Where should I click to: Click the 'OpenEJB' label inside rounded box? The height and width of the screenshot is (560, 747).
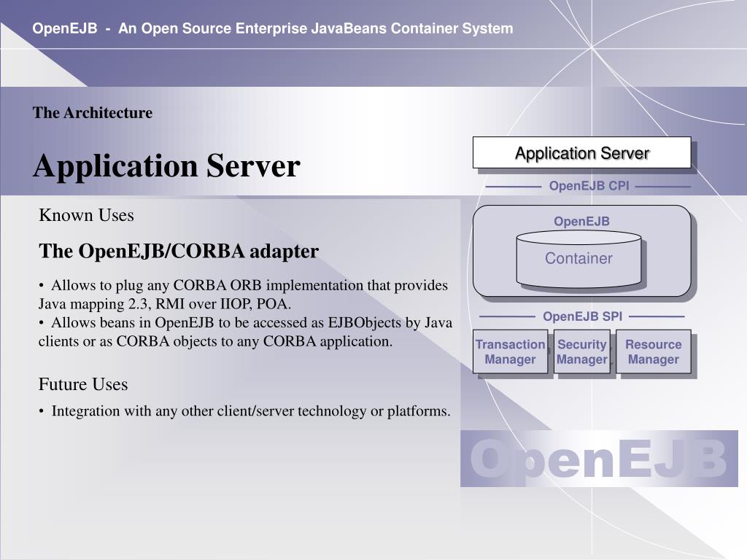[581, 222]
